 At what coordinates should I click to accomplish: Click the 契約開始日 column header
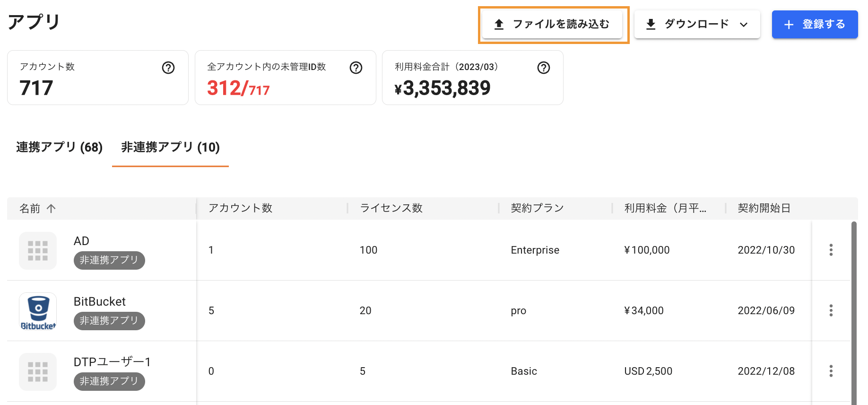click(x=764, y=209)
